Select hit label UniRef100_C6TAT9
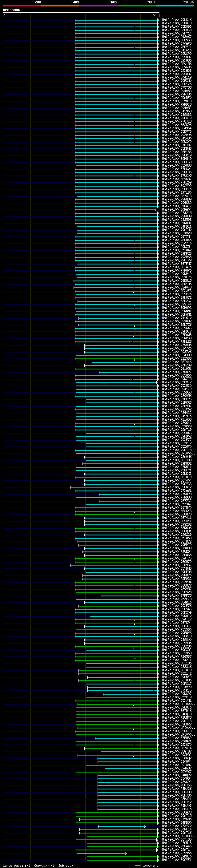Image resolution: width=197 pixels, height=868 pixels. [x=176, y=477]
